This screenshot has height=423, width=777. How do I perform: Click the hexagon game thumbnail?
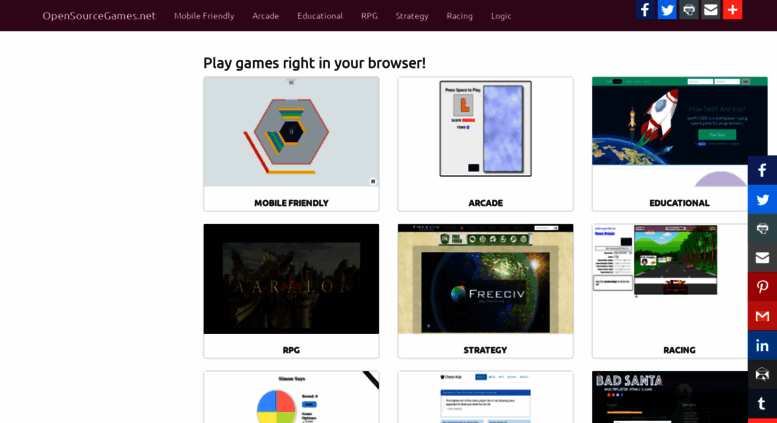[291, 132]
